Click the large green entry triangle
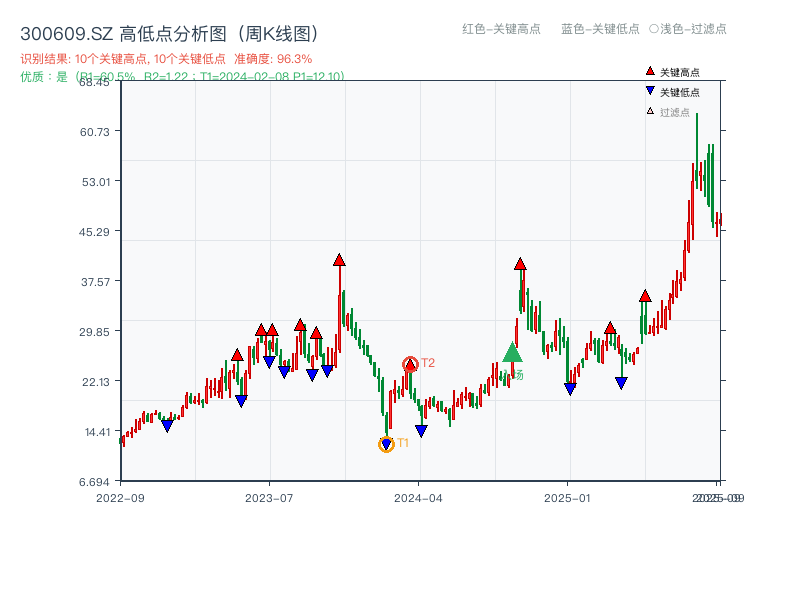This screenshot has width=800, height=600. (x=512, y=353)
